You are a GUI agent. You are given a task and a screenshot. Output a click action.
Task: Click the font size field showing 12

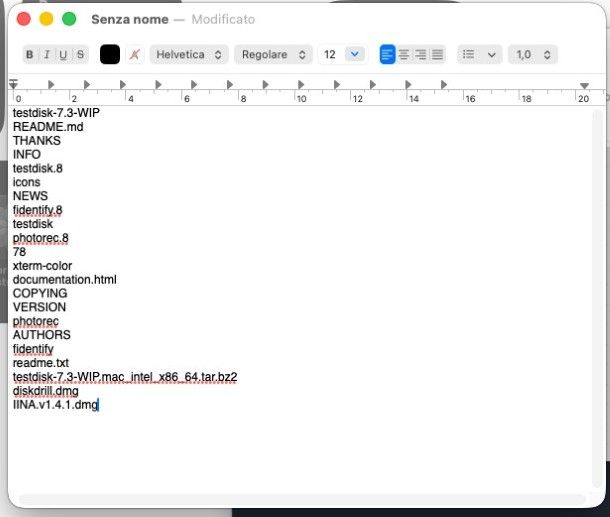point(331,54)
